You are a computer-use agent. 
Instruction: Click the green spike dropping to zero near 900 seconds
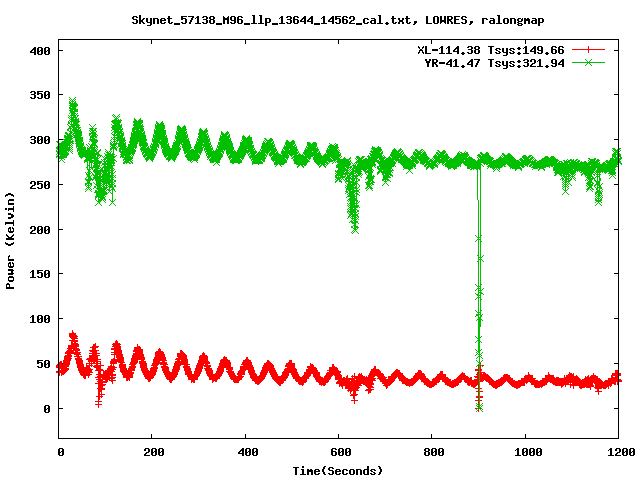479,286
